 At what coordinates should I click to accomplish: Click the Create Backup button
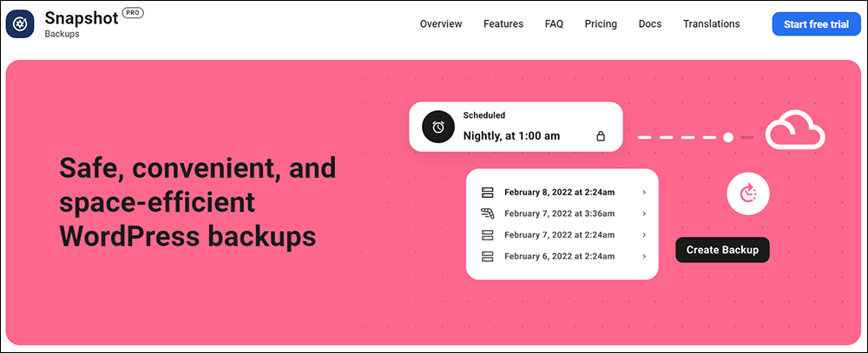point(722,250)
